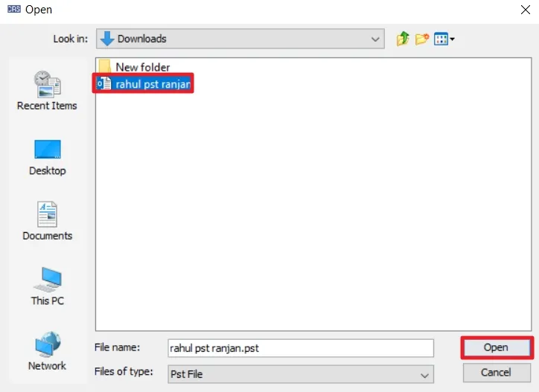Select the rahul pst ranjan file
The height and width of the screenshot is (392, 539).
(143, 83)
